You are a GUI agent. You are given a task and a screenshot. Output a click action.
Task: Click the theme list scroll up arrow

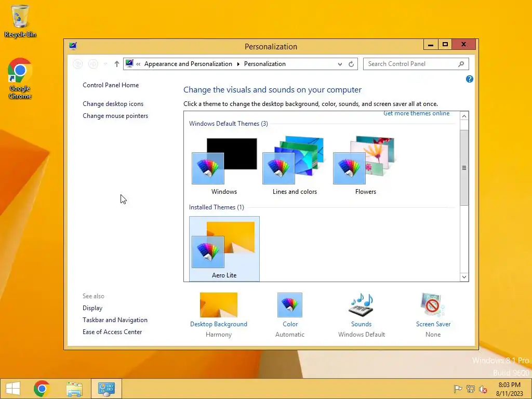464,116
